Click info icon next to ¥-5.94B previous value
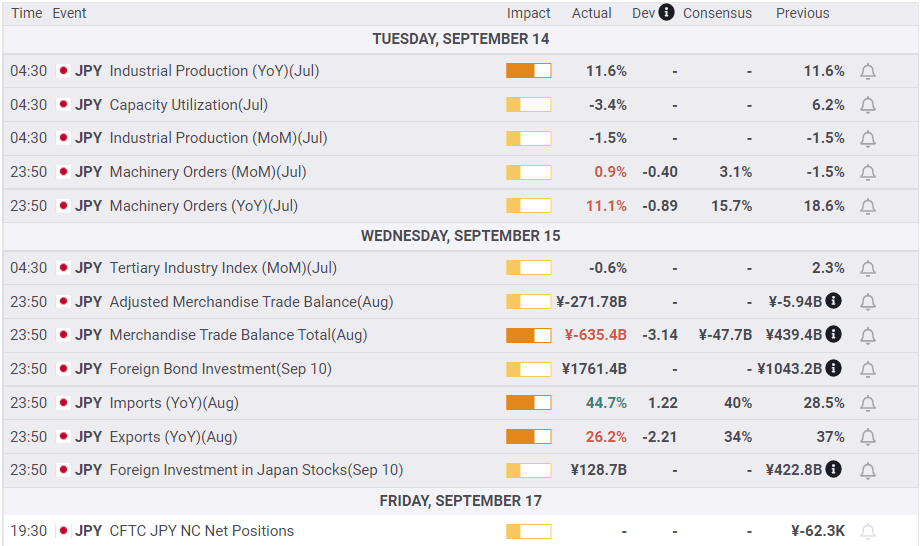920x546 pixels. (x=833, y=301)
